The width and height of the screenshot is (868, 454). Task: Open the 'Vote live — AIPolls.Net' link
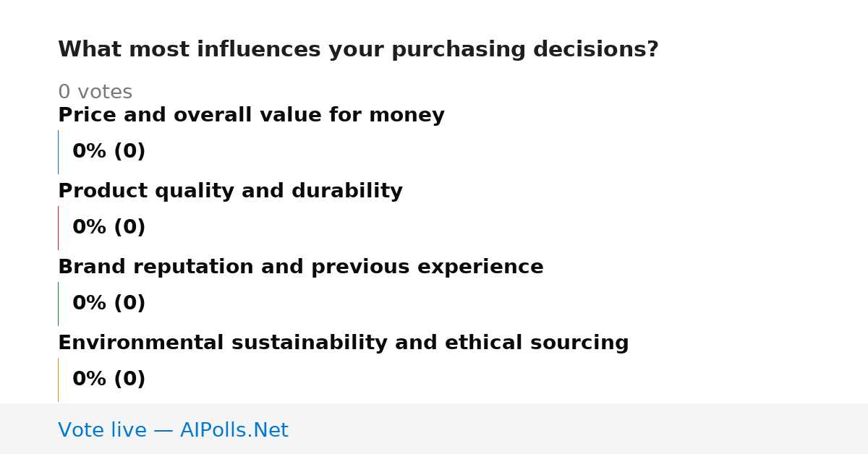point(173,431)
